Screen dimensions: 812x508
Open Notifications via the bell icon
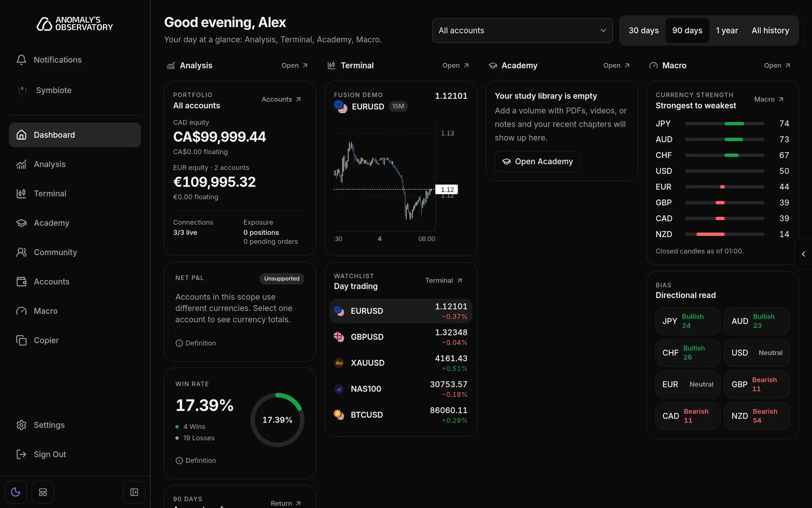[22, 60]
